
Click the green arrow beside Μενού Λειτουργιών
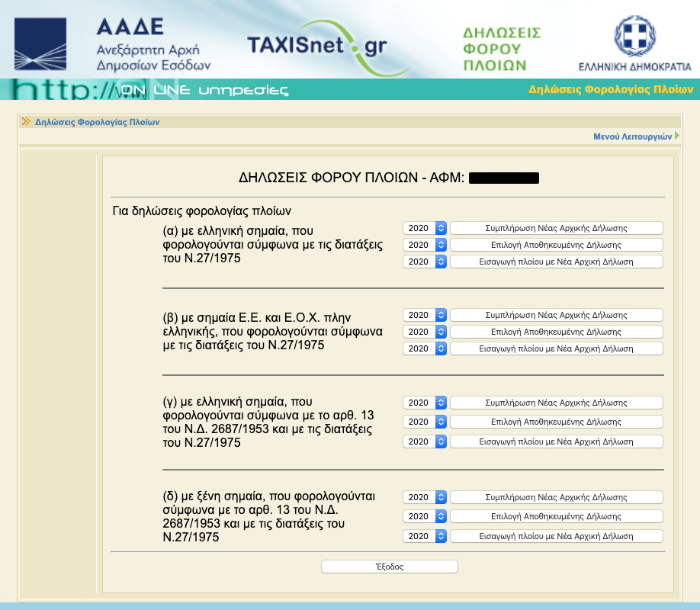coord(677,136)
